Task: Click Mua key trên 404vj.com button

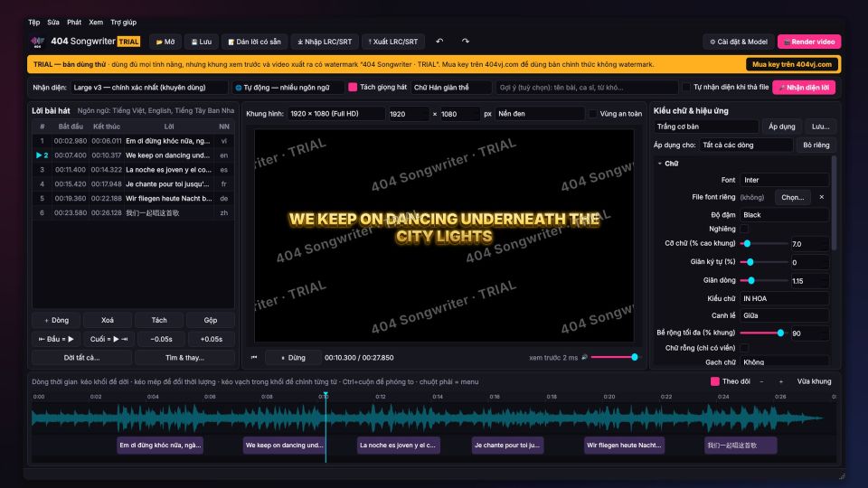Action: tap(792, 64)
